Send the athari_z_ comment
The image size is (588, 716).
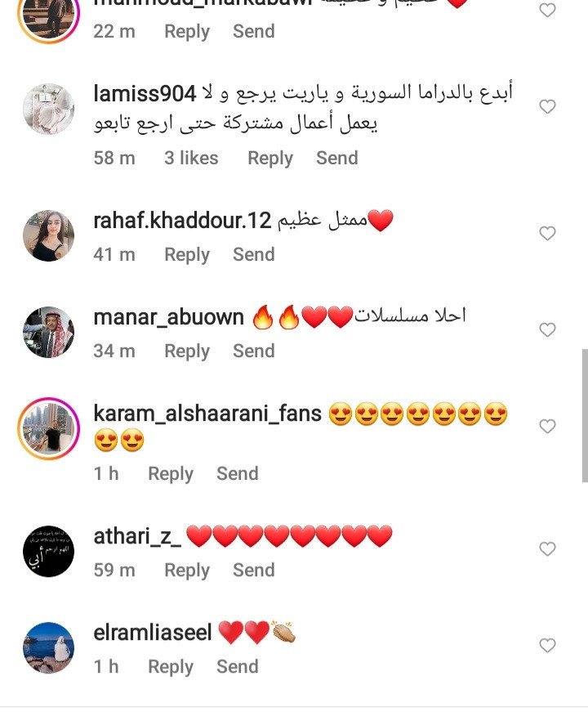click(x=254, y=570)
